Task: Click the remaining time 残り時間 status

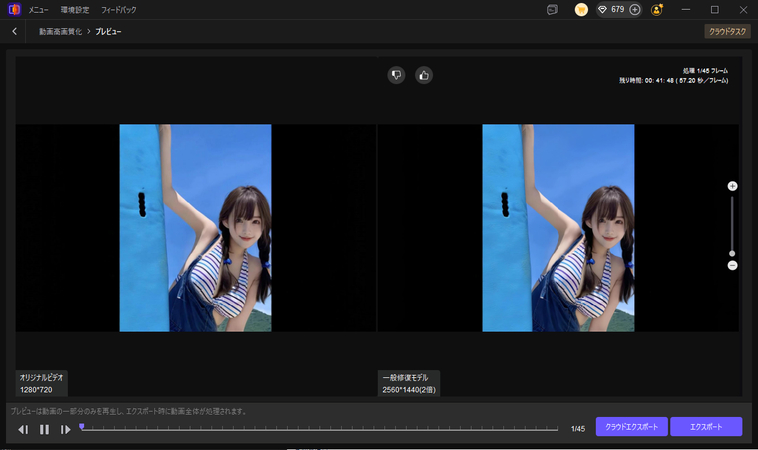Action: [x=673, y=81]
